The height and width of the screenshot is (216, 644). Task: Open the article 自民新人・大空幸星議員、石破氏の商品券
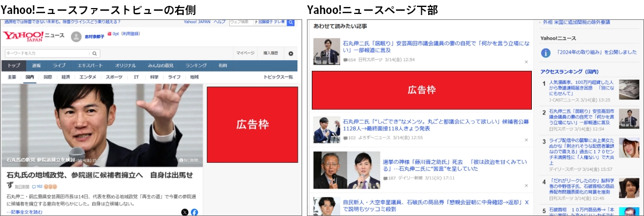[x=436, y=206]
